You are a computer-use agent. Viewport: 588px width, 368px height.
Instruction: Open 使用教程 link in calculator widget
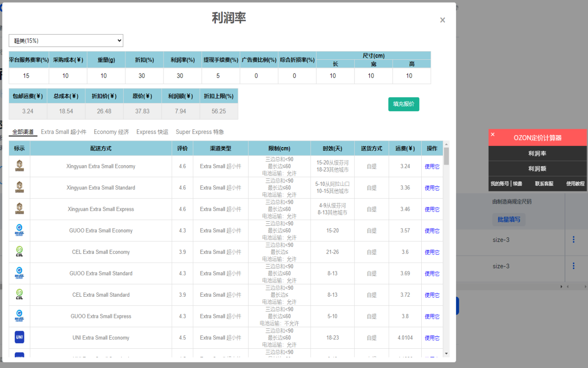point(575,184)
